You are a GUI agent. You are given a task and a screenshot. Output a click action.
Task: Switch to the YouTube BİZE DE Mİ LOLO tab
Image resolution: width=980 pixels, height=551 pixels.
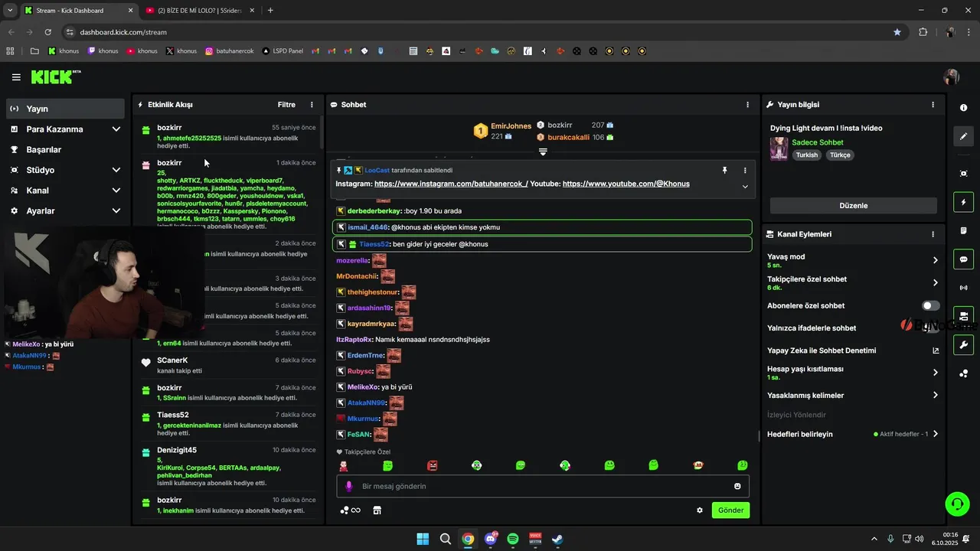[x=200, y=10]
